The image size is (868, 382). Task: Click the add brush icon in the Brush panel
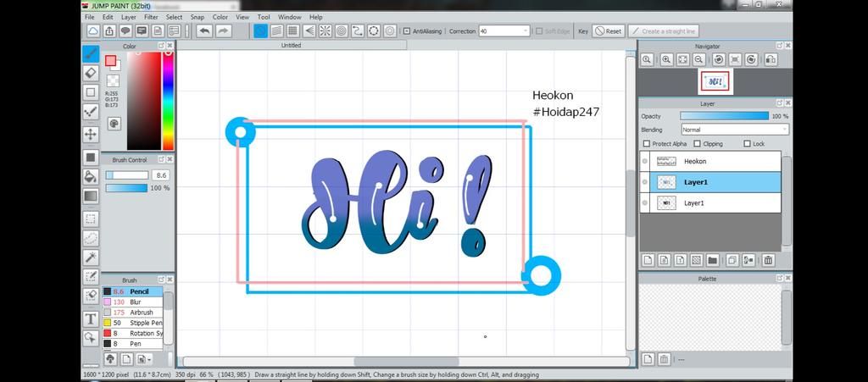(x=126, y=359)
